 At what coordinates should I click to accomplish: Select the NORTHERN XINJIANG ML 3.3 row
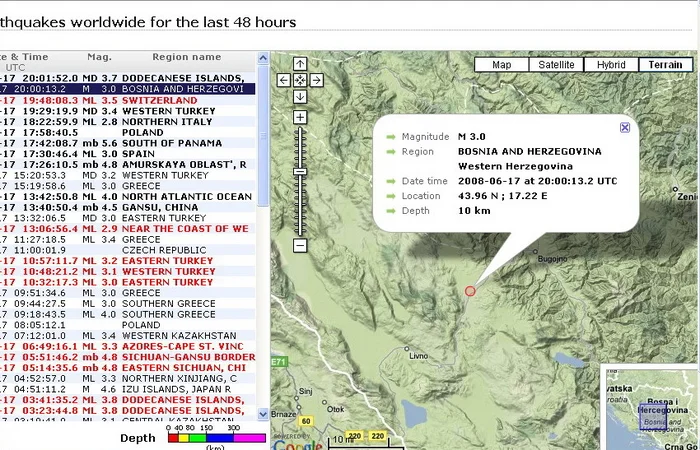[x=128, y=379]
